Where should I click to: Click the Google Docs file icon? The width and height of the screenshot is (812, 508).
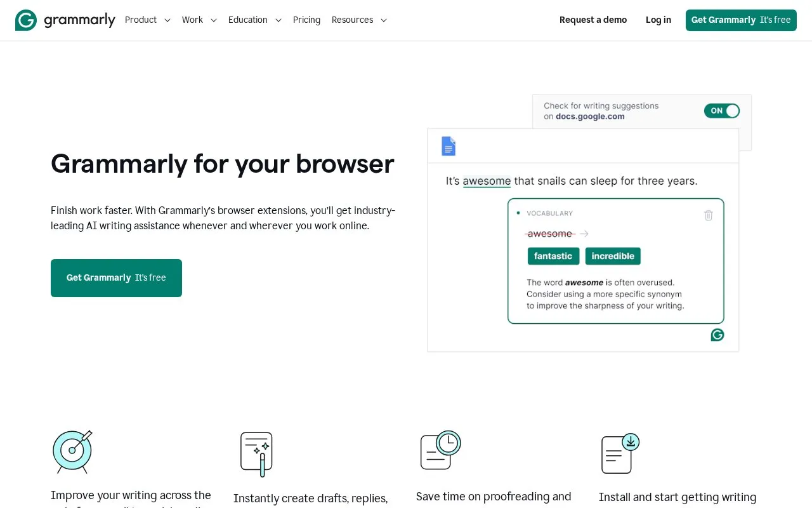[449, 146]
